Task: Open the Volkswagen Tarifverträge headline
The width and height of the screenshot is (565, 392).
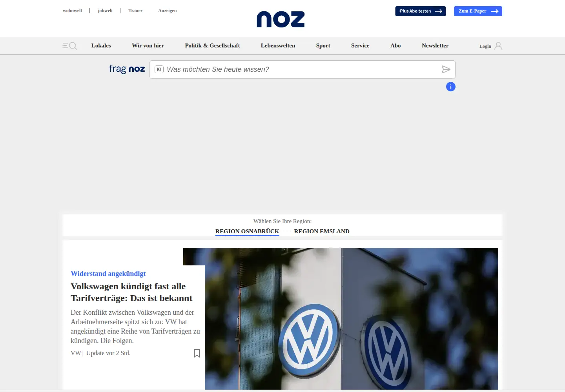Action: [131, 292]
